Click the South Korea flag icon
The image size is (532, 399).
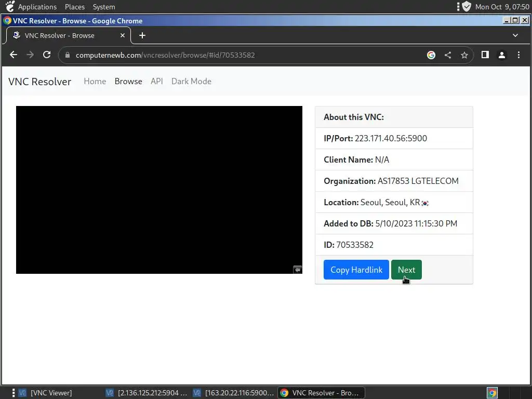pyautogui.click(x=425, y=203)
